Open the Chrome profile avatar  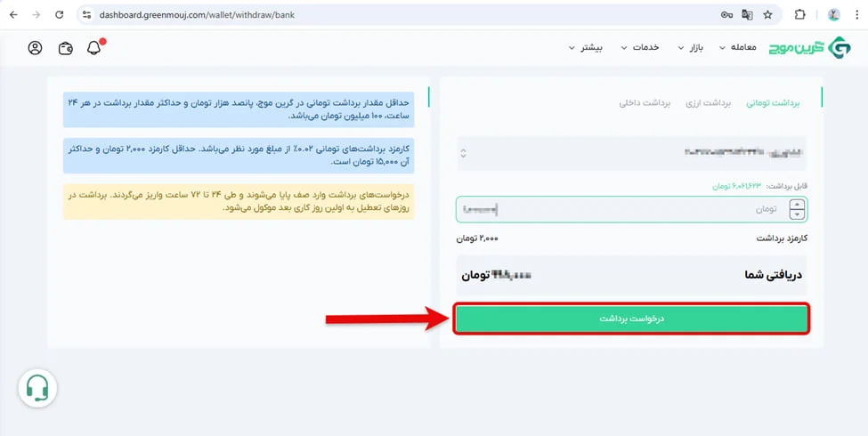coord(833,15)
